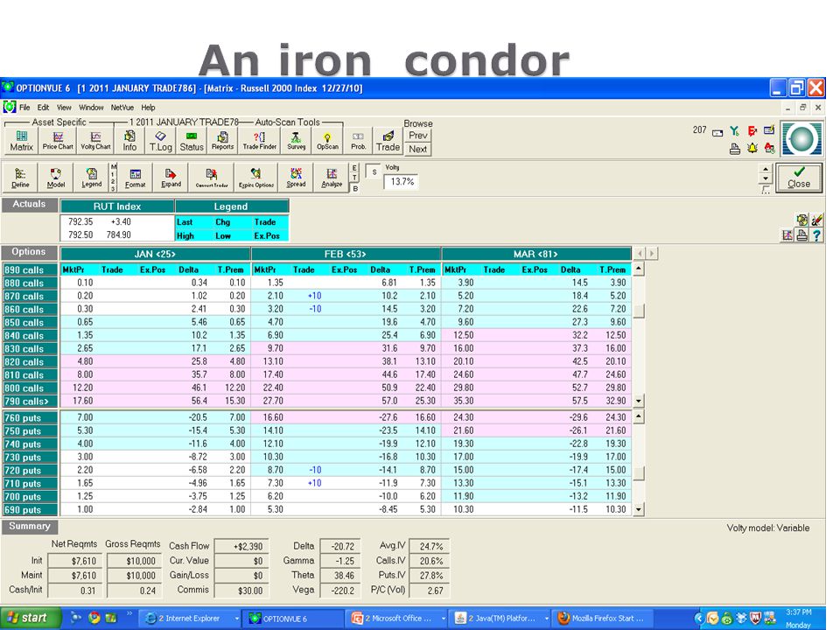Open the Model settings

pos(56,178)
